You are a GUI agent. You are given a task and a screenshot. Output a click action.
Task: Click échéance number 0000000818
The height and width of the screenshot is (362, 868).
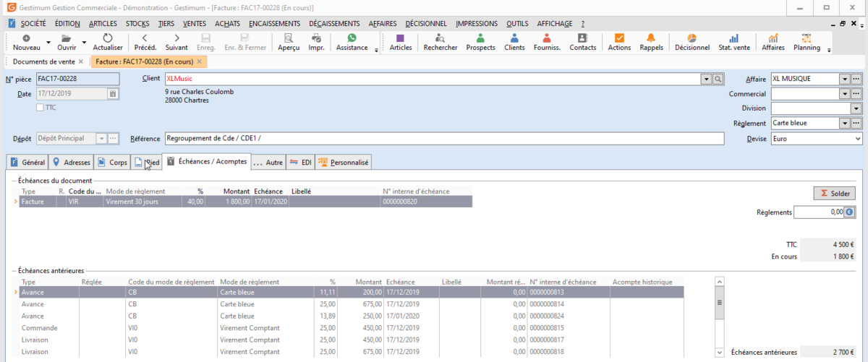(x=546, y=352)
